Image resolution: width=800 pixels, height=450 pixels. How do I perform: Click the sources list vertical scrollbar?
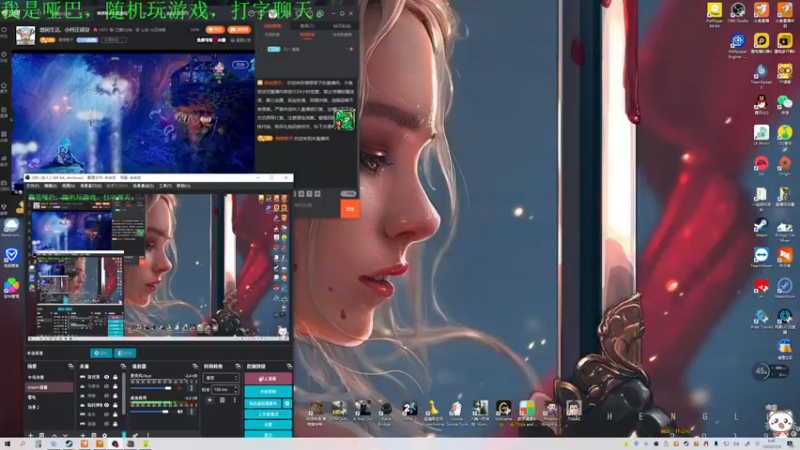click(123, 393)
